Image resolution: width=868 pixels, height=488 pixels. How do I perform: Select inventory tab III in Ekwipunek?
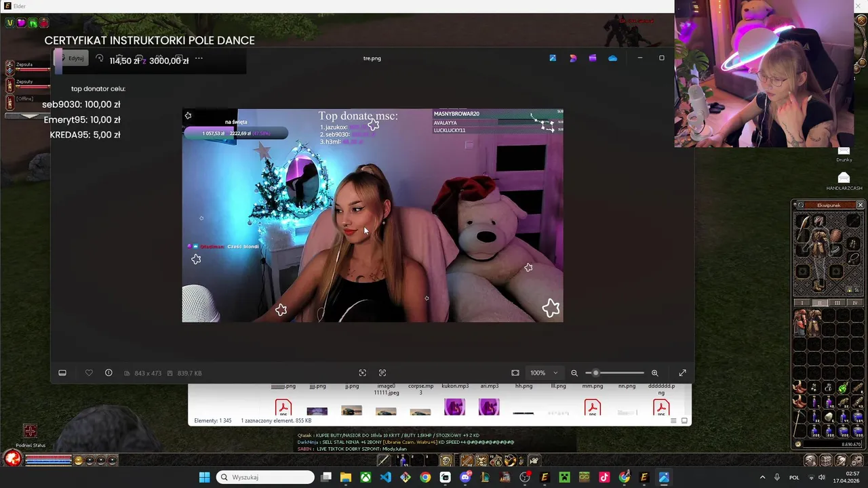837,303
